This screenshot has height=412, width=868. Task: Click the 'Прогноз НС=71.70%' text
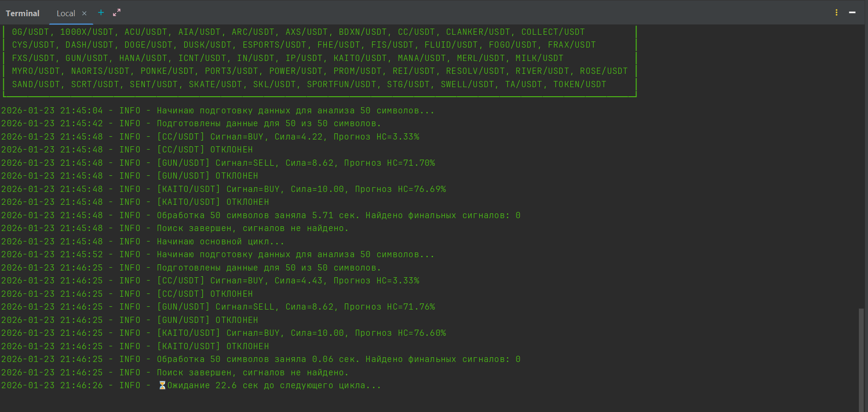[x=389, y=163]
